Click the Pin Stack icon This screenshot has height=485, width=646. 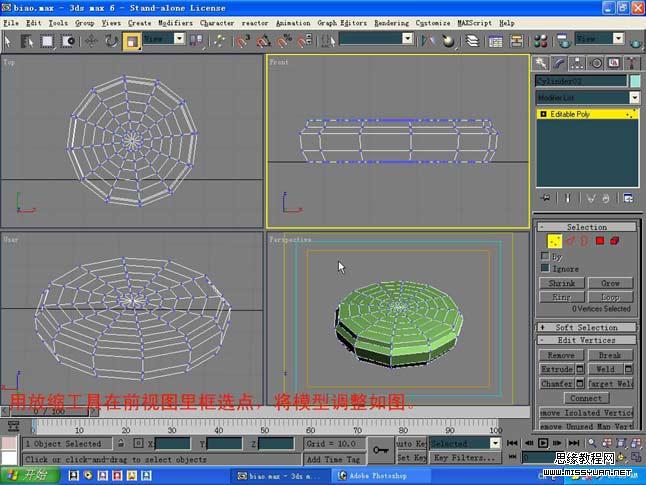pyautogui.click(x=546, y=198)
